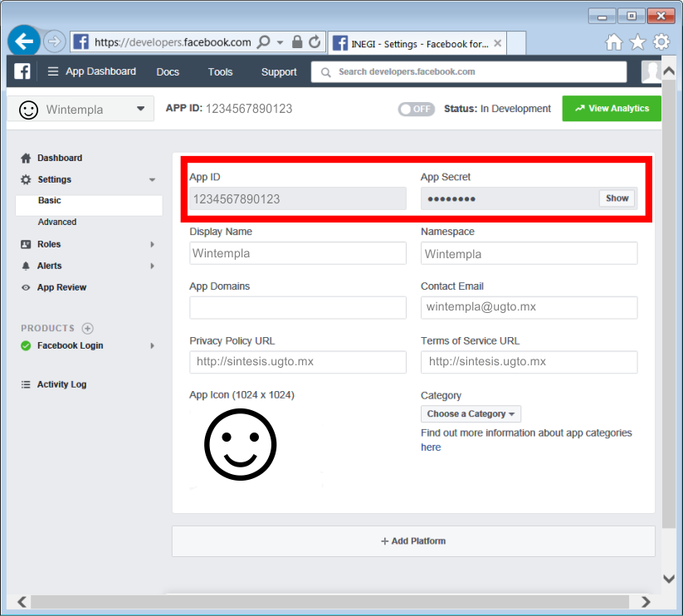Click the Dashboard house icon in sidebar
Viewport: 683px width, 616px height.
click(26, 158)
